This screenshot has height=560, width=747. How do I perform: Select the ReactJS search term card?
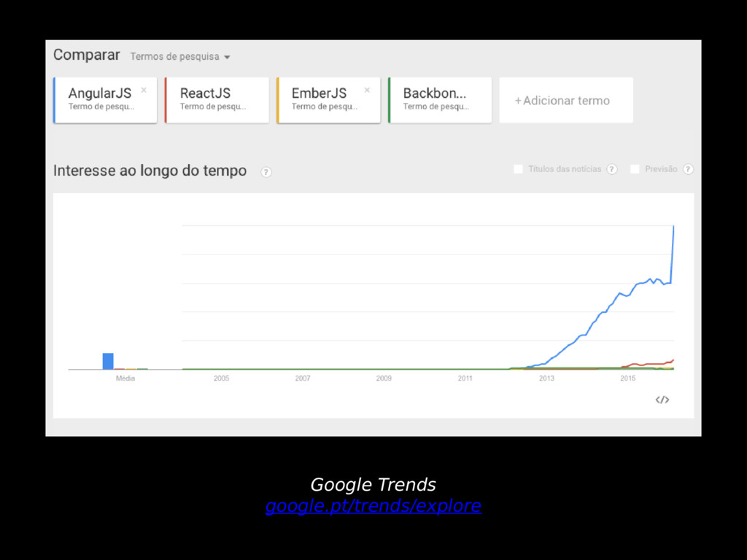coord(217,100)
